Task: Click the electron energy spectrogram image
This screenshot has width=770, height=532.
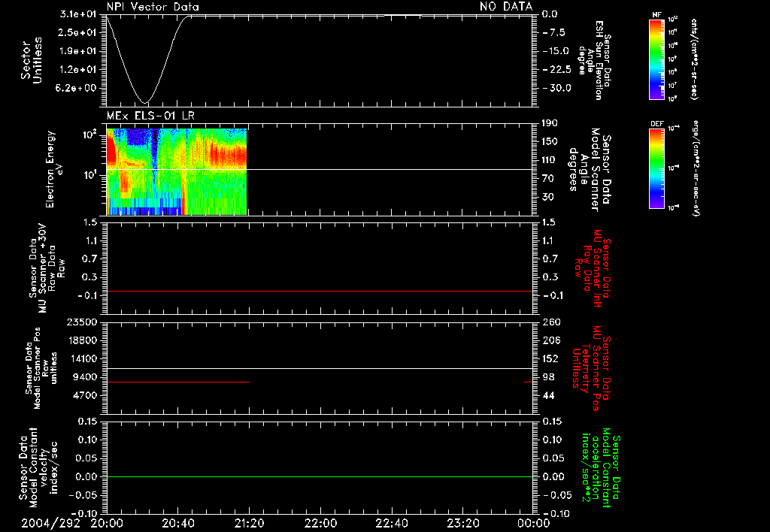Action: (x=176, y=172)
